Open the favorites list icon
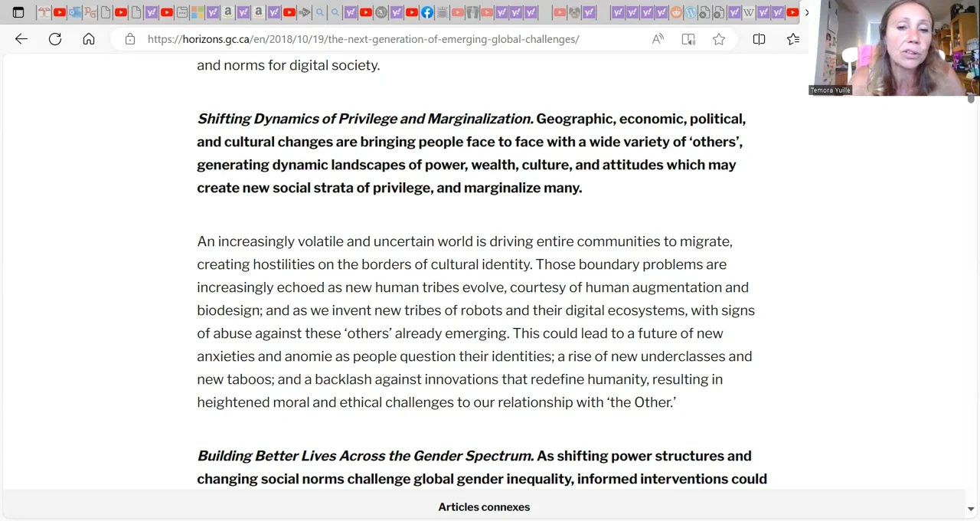Image resolution: width=980 pixels, height=521 pixels. pyautogui.click(x=792, y=39)
